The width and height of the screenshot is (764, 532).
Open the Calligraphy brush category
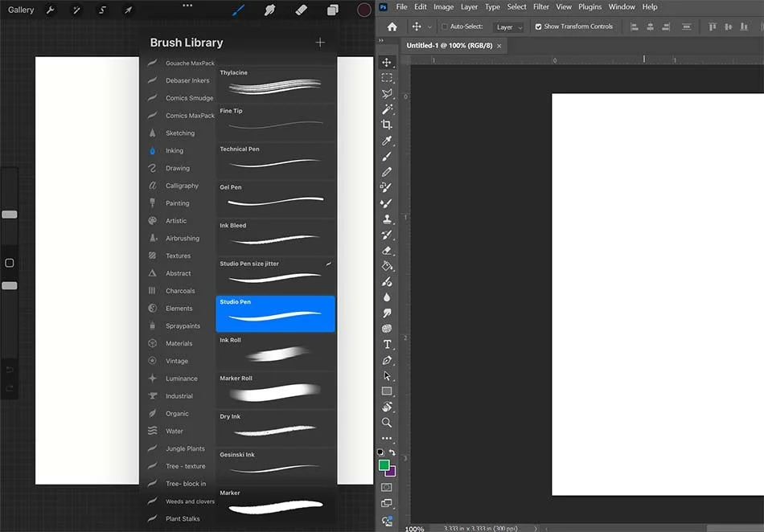(x=182, y=186)
